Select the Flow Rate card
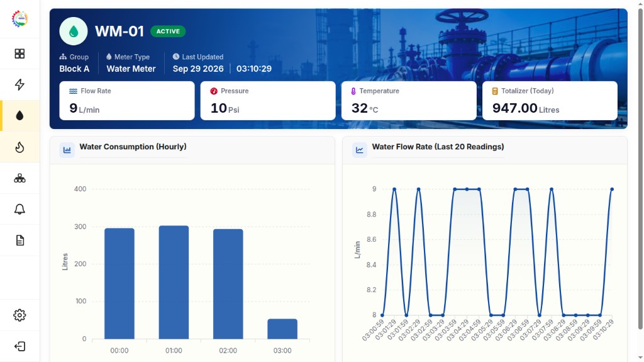Screen dimensions: 644x362 (x=127, y=101)
